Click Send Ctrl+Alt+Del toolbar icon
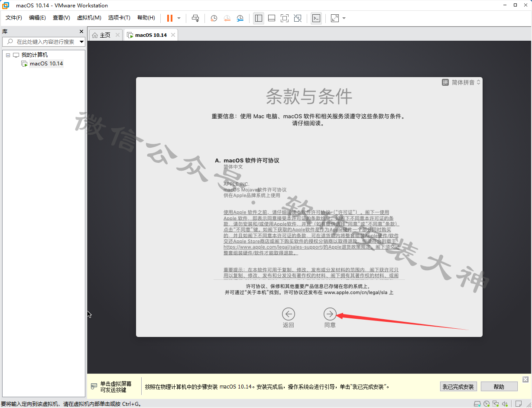This screenshot has height=408, width=532. tap(195, 18)
